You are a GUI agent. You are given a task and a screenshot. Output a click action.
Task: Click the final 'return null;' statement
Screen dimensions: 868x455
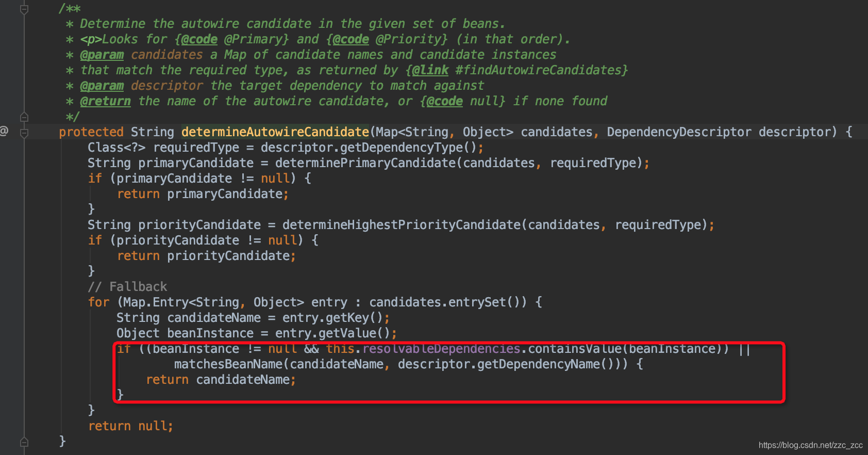(131, 426)
